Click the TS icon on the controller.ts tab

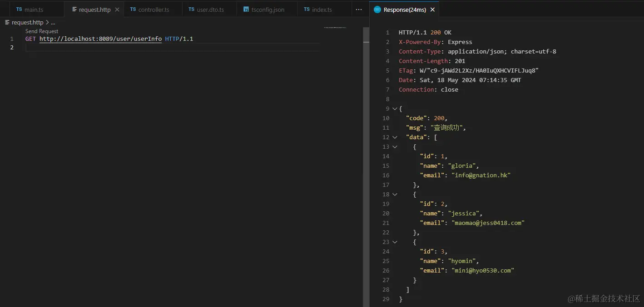click(x=133, y=10)
